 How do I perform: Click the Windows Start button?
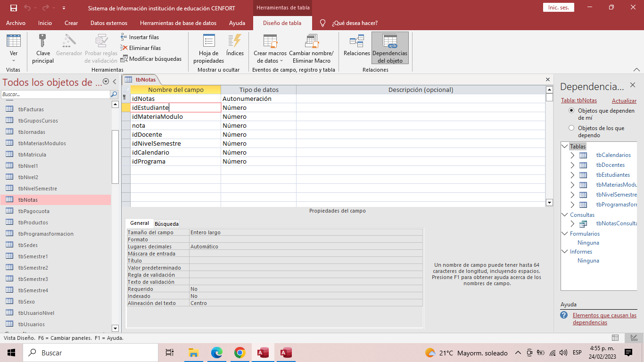pos(11,353)
